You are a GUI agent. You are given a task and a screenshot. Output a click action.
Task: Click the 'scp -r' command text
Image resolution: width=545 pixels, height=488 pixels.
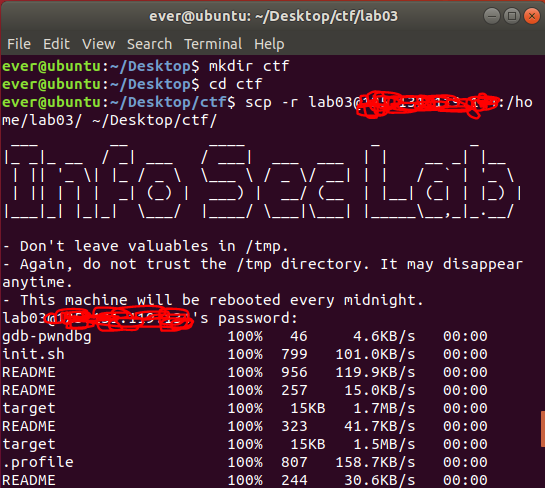271,102
